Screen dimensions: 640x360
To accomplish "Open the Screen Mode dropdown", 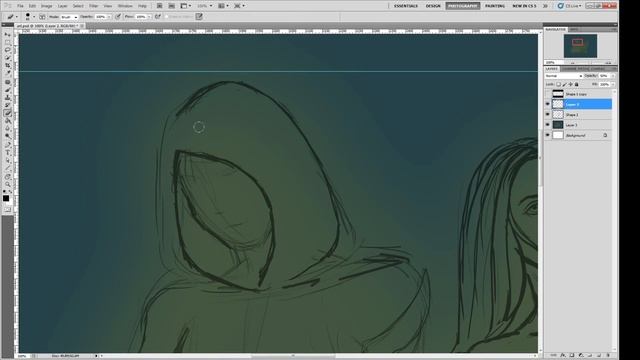I will (239, 6).
